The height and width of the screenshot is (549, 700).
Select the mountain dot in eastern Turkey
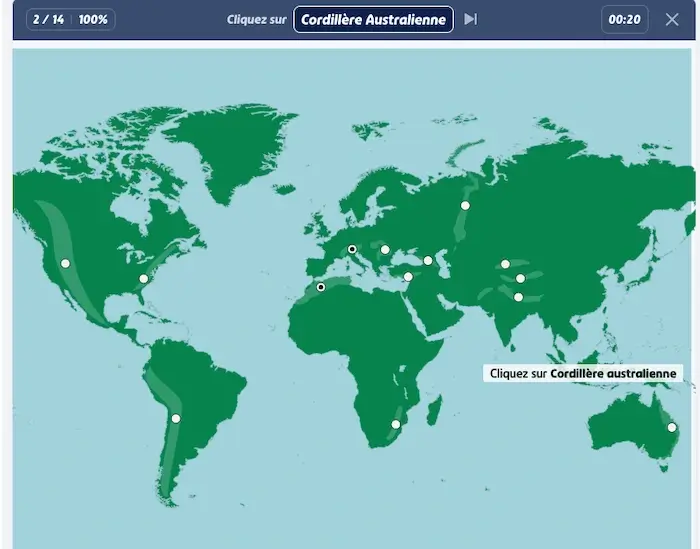point(408,277)
